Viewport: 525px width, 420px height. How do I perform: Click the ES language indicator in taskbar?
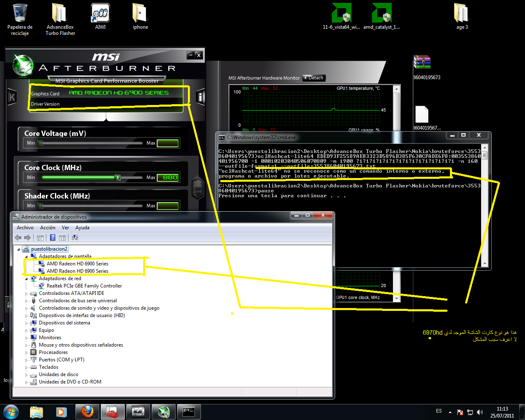439,411
